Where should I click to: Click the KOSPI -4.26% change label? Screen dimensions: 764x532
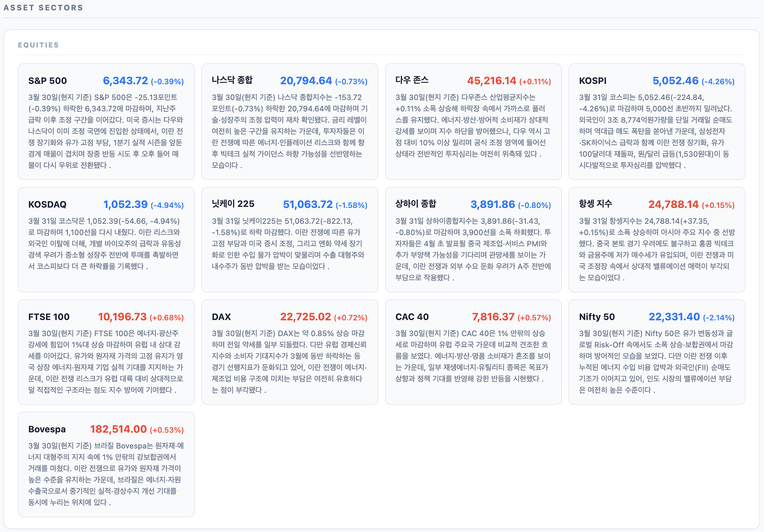(718, 82)
